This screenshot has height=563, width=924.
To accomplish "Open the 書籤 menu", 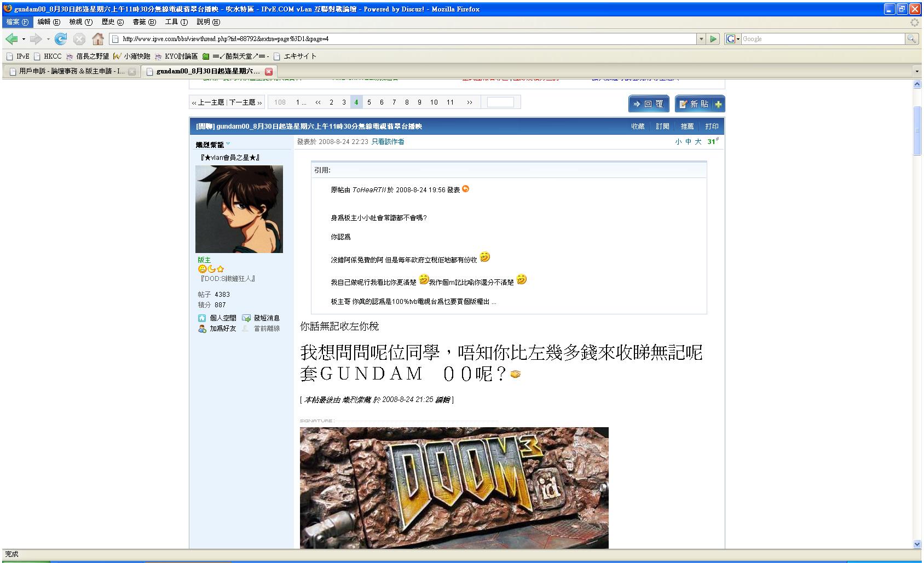I will click(x=144, y=22).
